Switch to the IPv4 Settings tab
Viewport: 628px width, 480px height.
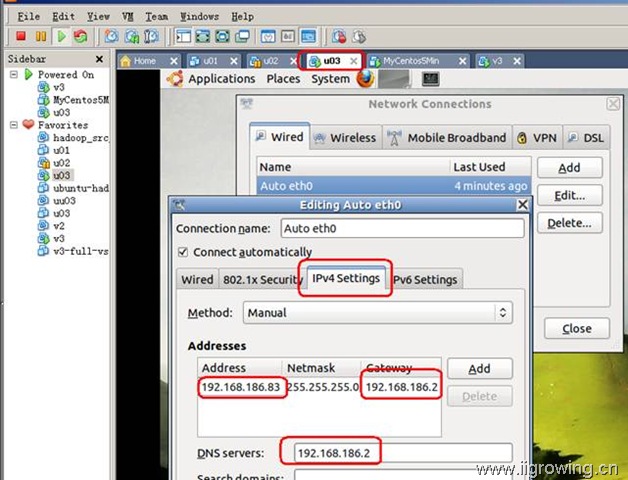pos(347,279)
